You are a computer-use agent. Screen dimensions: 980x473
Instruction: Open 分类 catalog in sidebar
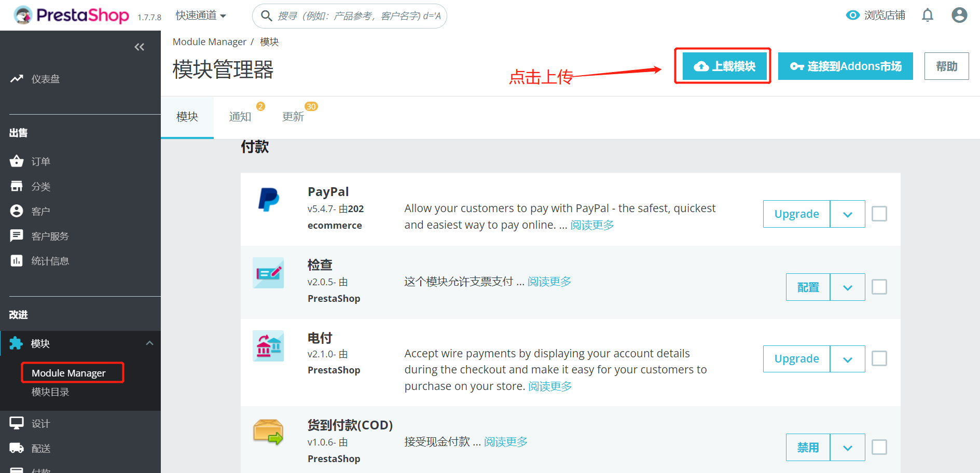coord(30,186)
